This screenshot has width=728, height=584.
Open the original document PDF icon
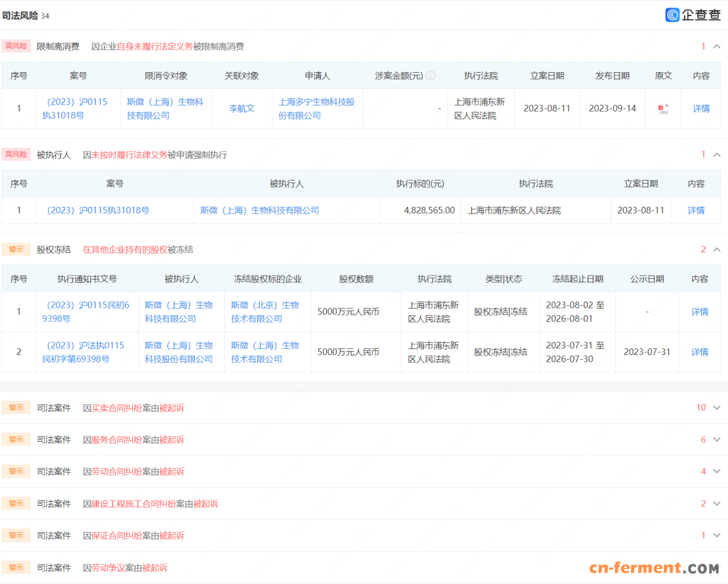663,109
